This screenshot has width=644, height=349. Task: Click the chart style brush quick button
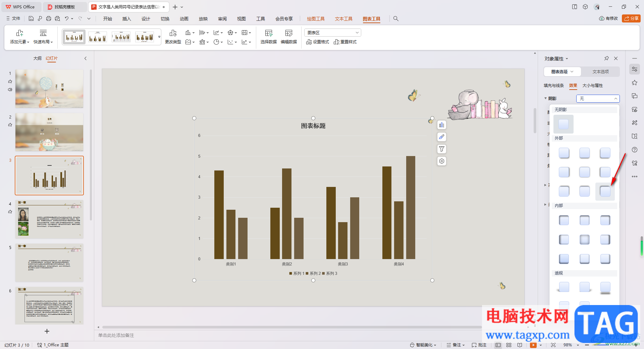pyautogui.click(x=442, y=137)
